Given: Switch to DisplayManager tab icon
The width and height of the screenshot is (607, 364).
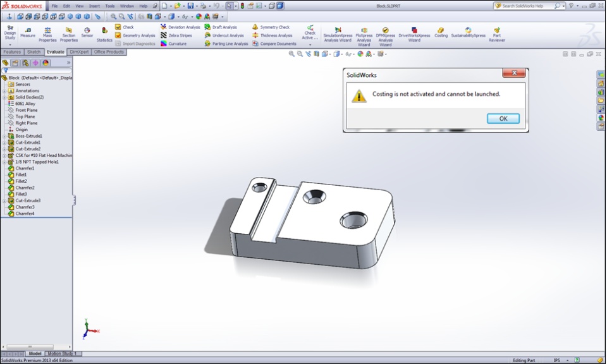Looking at the screenshot, I should click(x=46, y=63).
